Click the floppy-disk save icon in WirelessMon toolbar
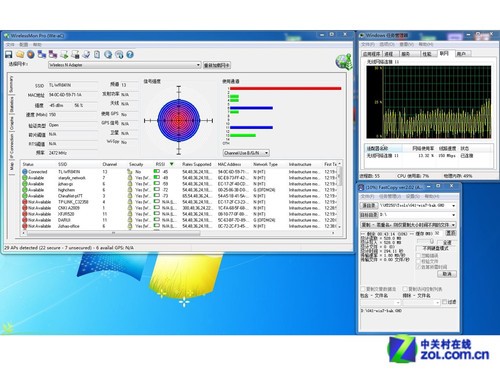This screenshot has width=500, height=375. 9,54
